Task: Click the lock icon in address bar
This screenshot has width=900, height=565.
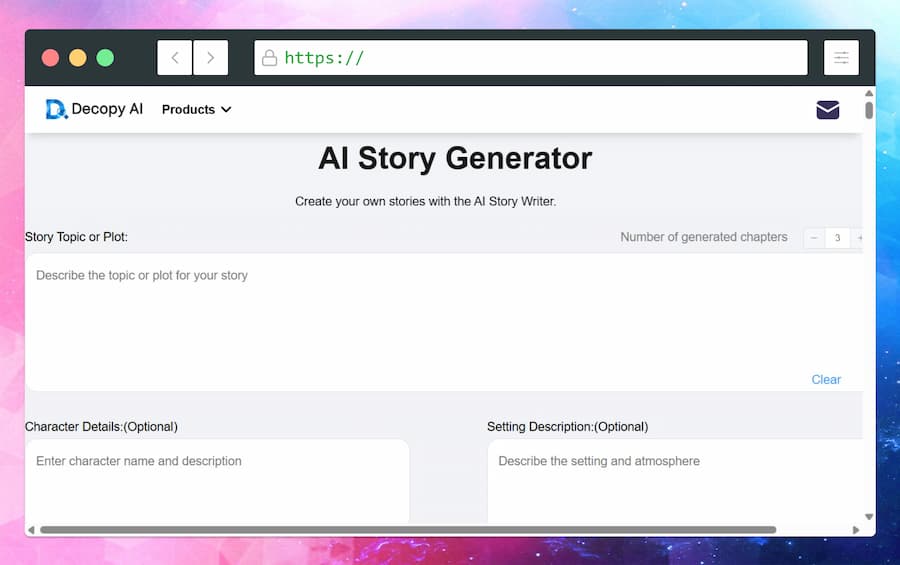Action: 269,57
